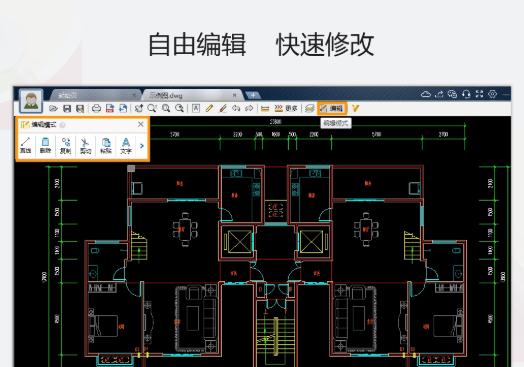
Task: Contact support via headset icon
Action: point(466,94)
